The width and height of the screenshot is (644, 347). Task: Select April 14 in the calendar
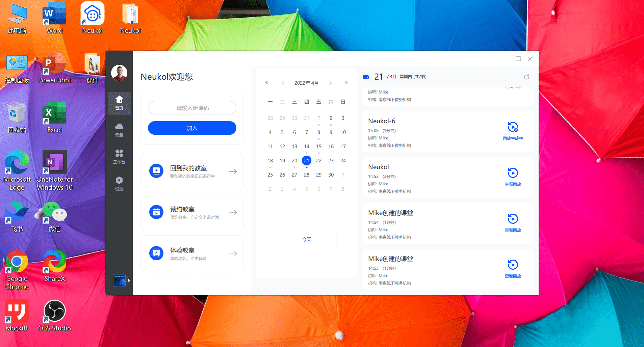coord(307,146)
